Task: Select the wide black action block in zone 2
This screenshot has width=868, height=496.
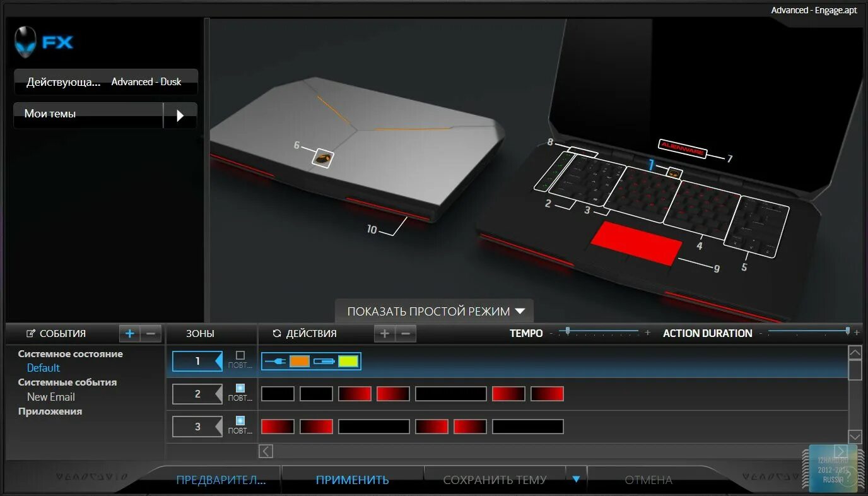Action: [451, 394]
